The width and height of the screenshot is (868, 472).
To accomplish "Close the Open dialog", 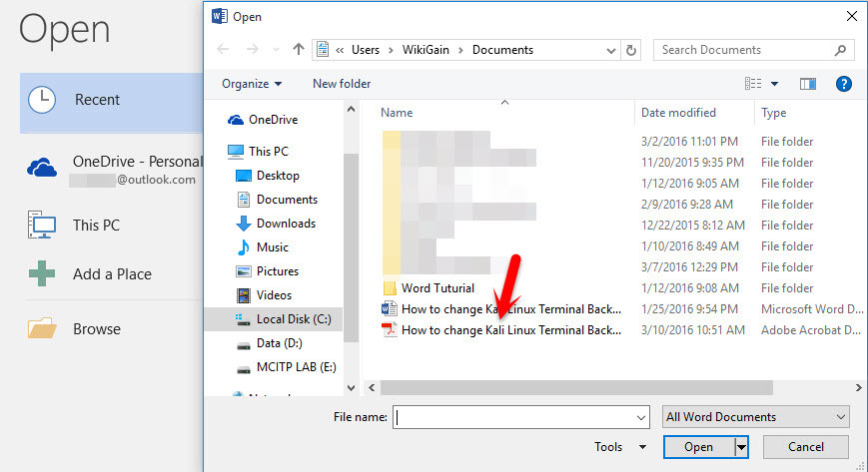I will pos(852,16).
